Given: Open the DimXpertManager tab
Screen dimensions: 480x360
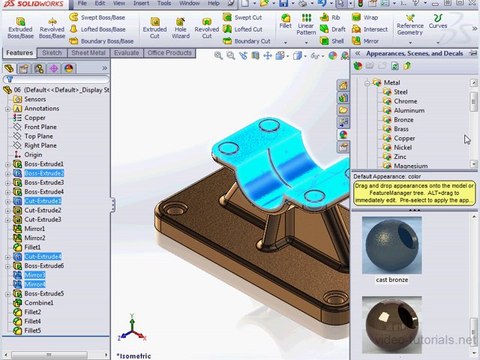Looking at the screenshot, I should (54, 69).
